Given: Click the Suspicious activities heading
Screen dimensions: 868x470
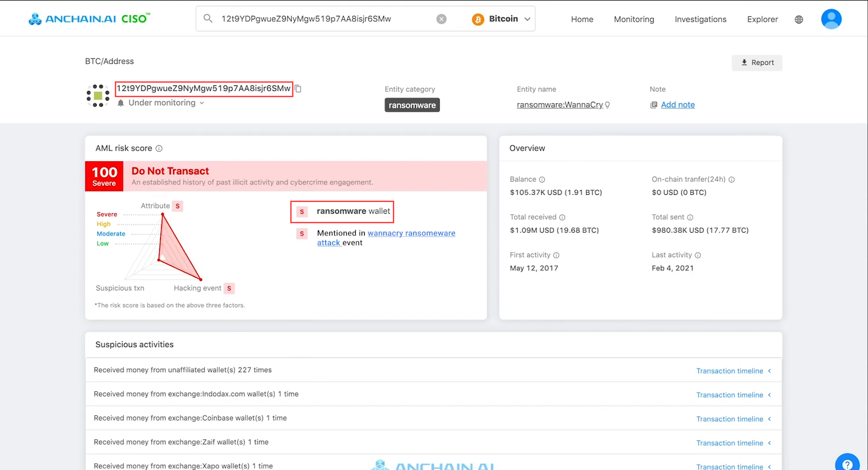Looking at the screenshot, I should 134,345.
